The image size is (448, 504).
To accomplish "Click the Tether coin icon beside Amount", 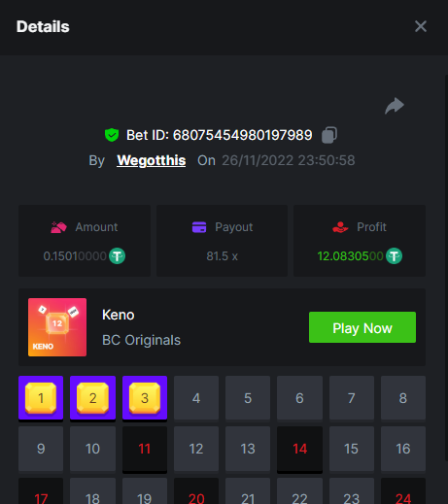I will tap(117, 256).
